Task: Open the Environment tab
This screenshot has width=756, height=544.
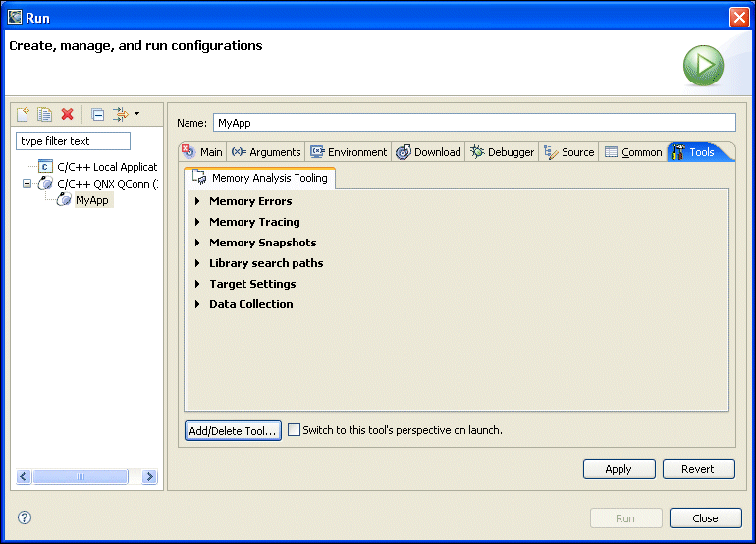Action: click(349, 152)
